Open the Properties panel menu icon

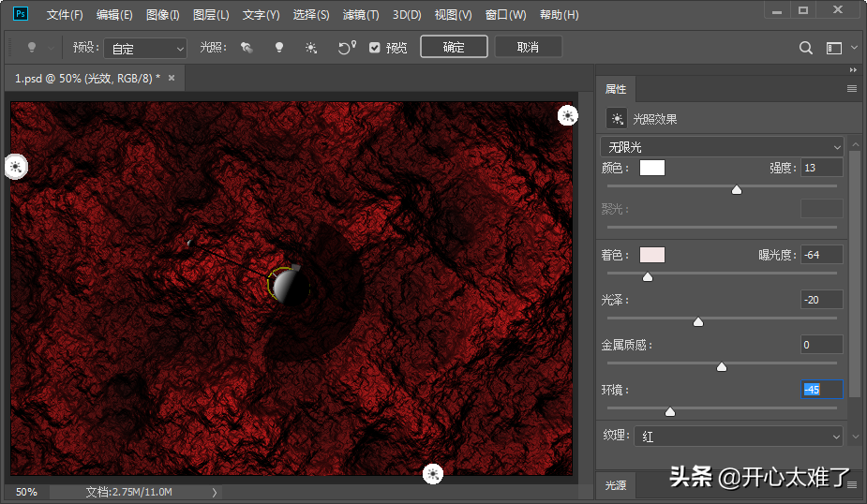click(x=852, y=89)
